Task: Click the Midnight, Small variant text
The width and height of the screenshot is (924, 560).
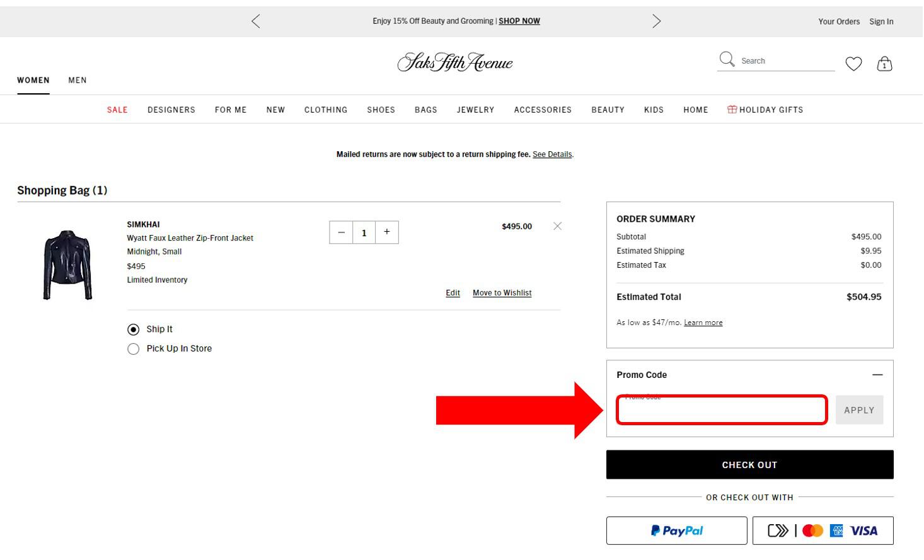Action: pos(154,251)
